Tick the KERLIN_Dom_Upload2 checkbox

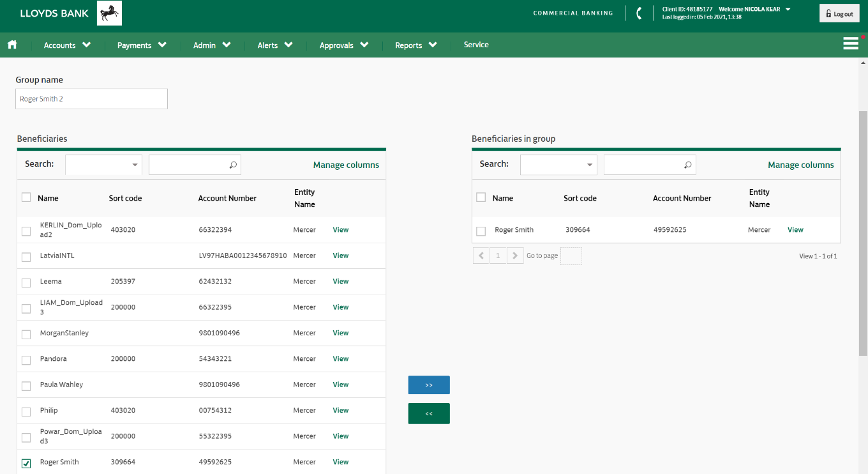tap(26, 231)
